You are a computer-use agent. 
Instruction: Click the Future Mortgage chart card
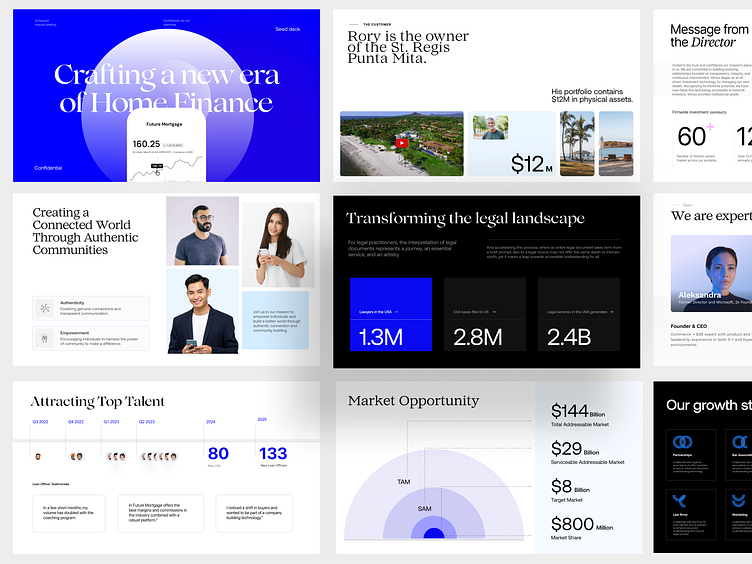point(166,147)
